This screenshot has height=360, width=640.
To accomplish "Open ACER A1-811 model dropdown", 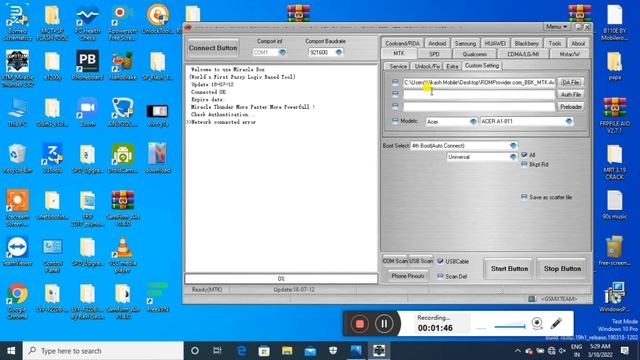I will (569, 121).
